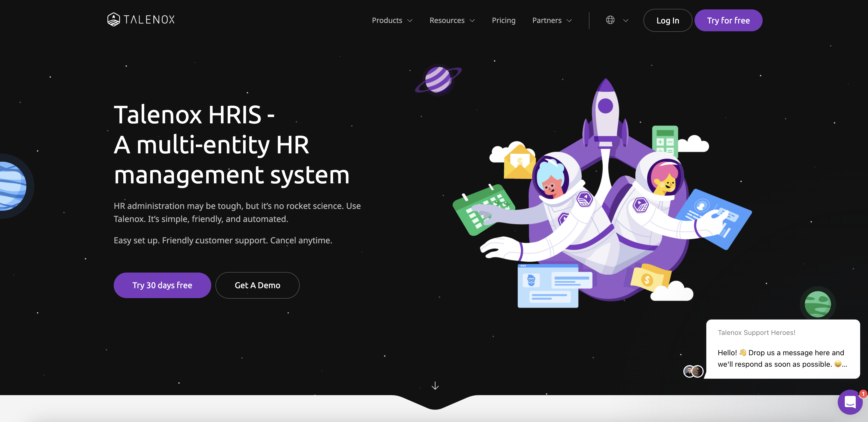The height and width of the screenshot is (422, 868).
Task: Expand the Products dropdown chevron
Action: (x=410, y=21)
